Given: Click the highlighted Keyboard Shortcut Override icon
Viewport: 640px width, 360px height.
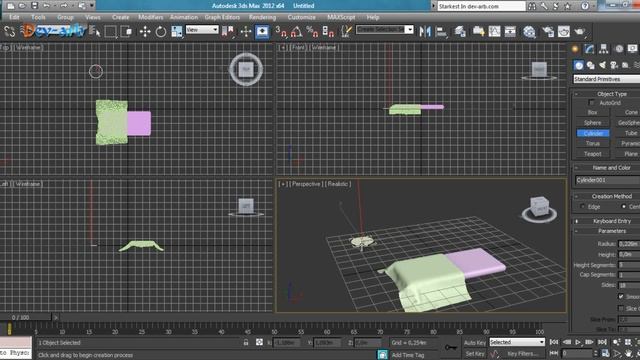Looking at the screenshot, I should pyautogui.click(x=262, y=31).
